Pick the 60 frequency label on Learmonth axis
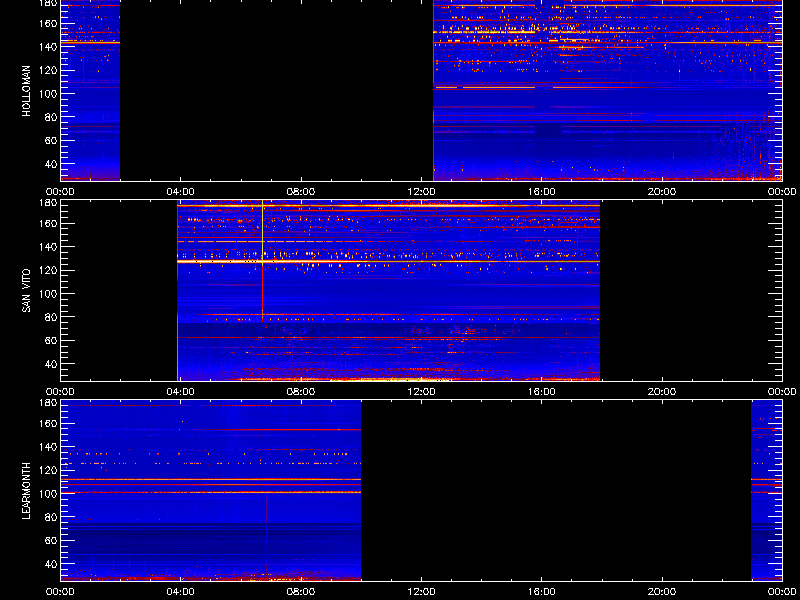800x600 pixels. coord(50,541)
